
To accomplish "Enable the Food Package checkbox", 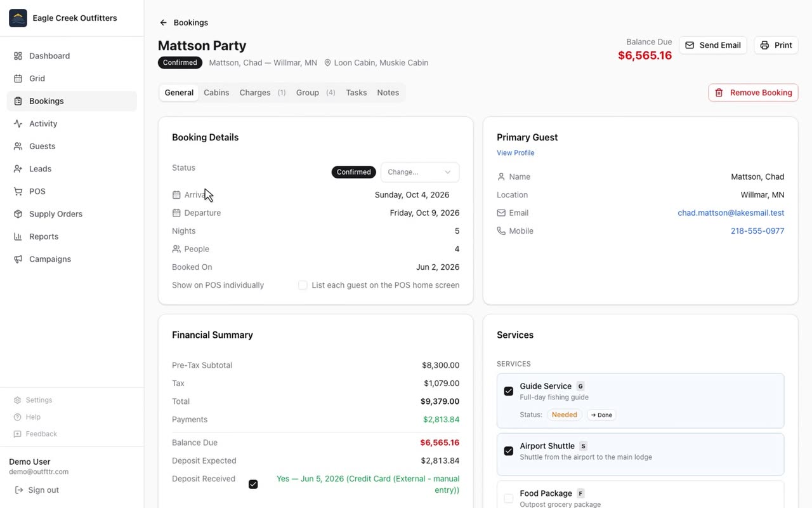I will point(508,498).
